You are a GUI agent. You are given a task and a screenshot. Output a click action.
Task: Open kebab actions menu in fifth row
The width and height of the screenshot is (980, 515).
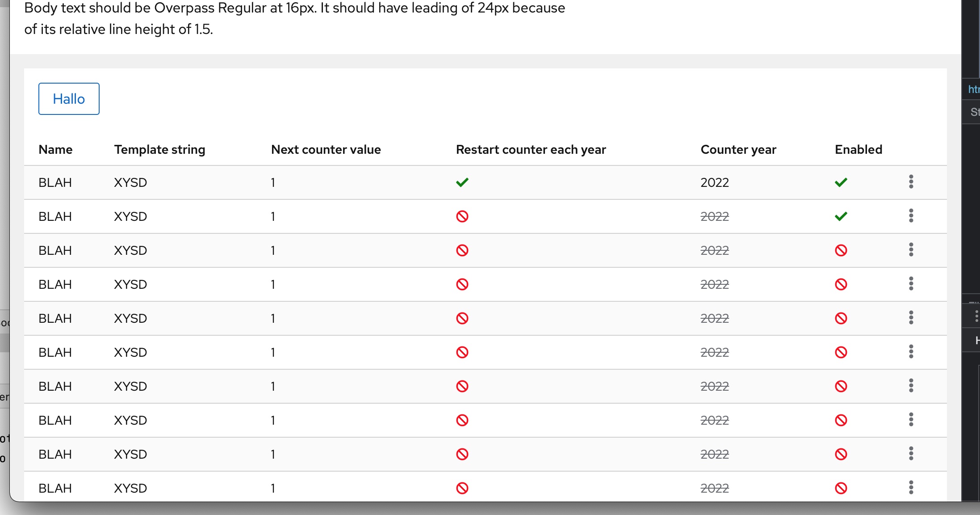pyautogui.click(x=911, y=318)
